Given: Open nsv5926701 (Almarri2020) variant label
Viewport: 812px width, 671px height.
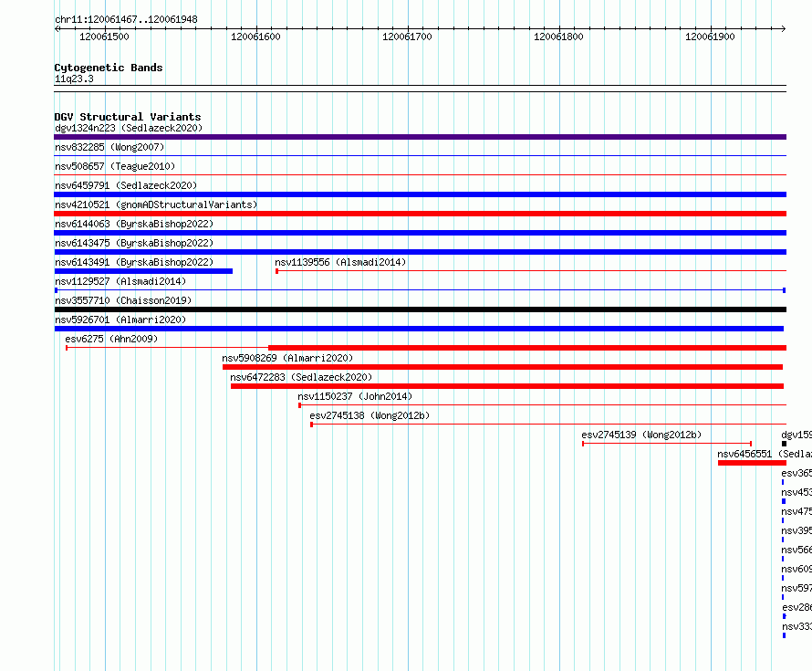Looking at the screenshot, I should 120,320.
